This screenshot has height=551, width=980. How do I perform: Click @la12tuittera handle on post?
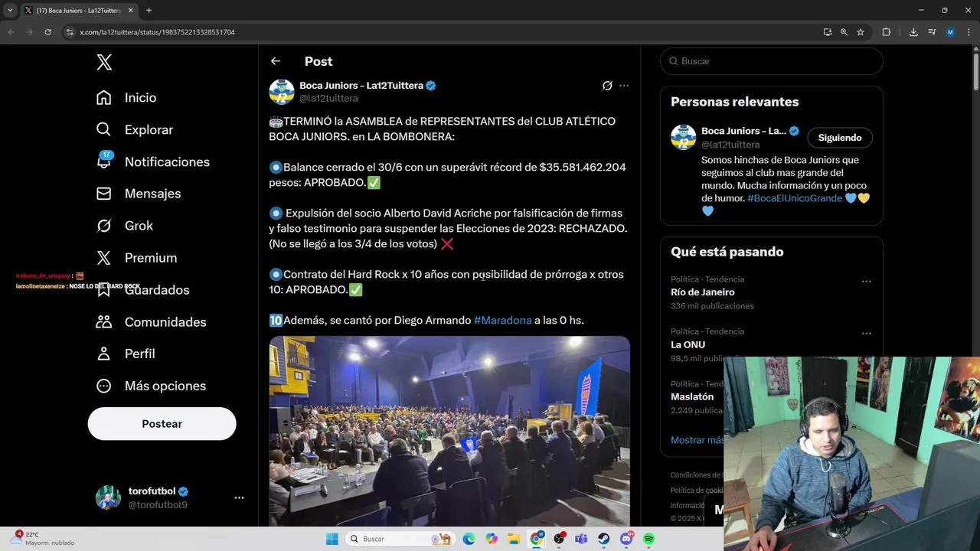pos(328,99)
